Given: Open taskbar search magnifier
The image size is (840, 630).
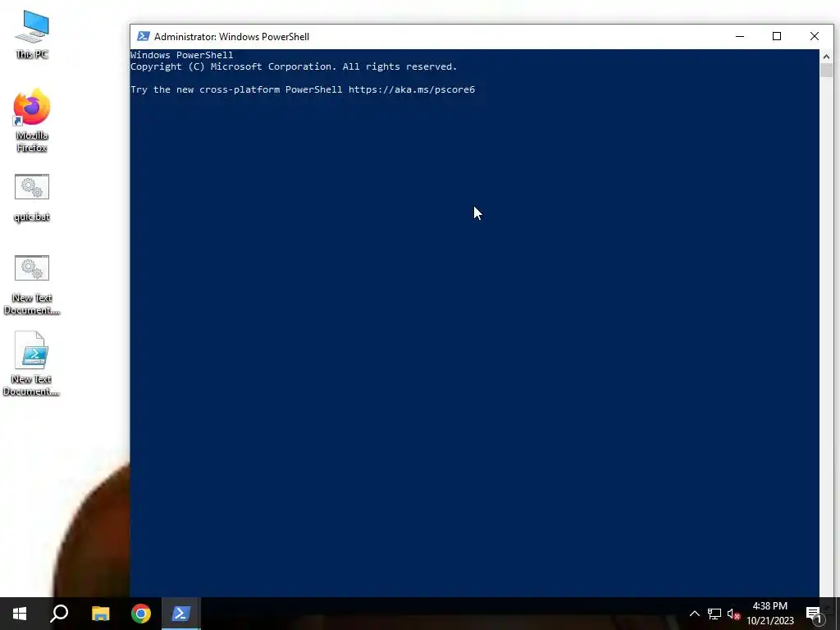Looking at the screenshot, I should [59, 614].
